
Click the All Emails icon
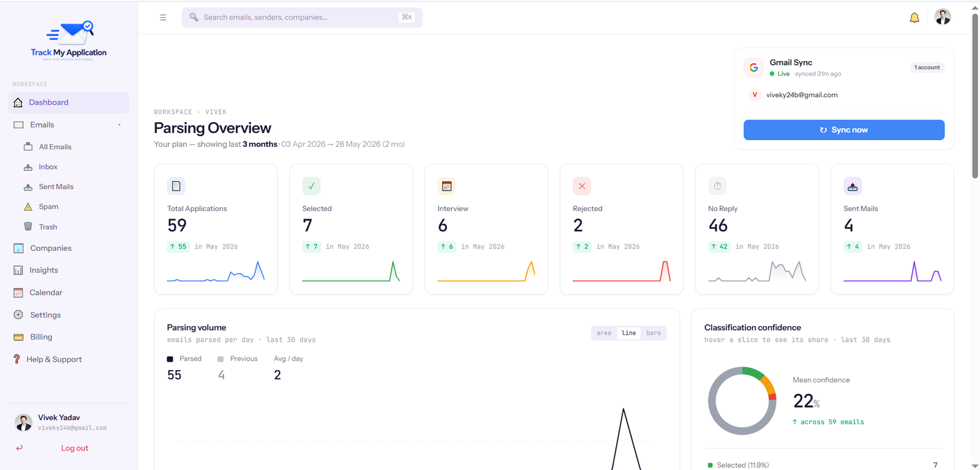[28, 147]
